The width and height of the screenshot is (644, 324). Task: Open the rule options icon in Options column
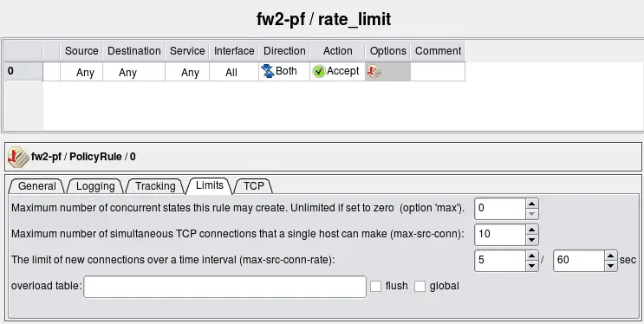click(374, 71)
